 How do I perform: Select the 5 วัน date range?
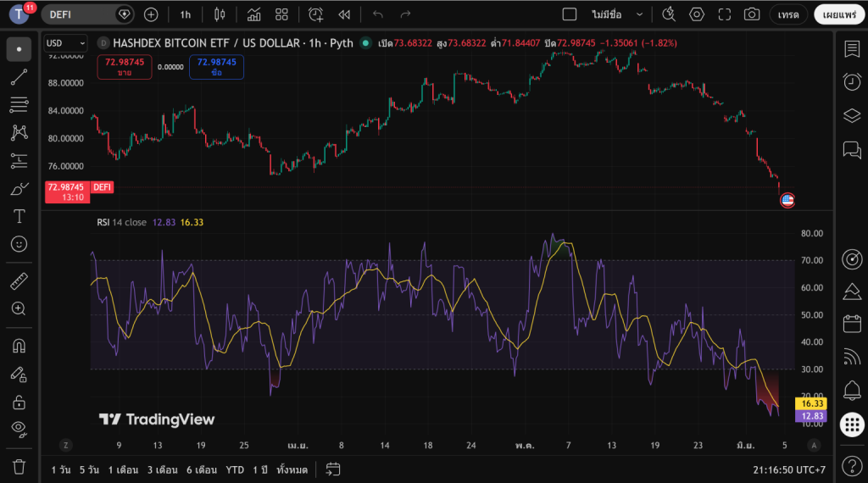click(x=89, y=469)
